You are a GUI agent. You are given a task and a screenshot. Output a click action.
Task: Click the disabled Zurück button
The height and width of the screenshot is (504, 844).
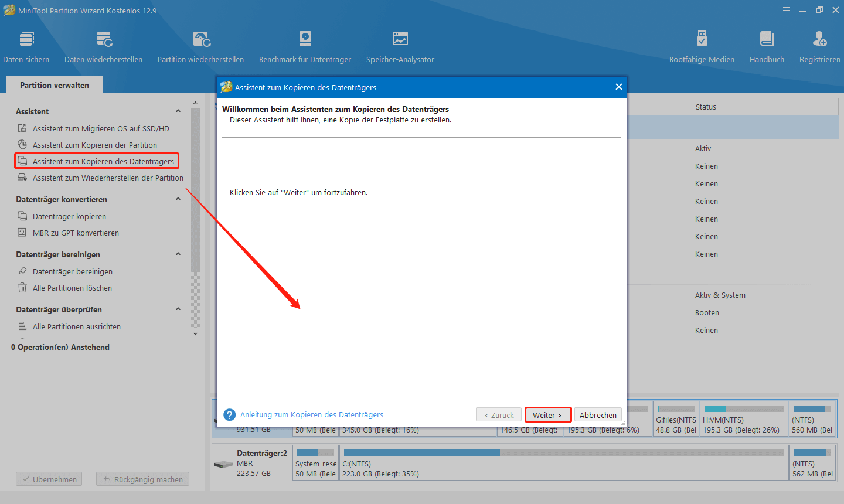[499, 415]
